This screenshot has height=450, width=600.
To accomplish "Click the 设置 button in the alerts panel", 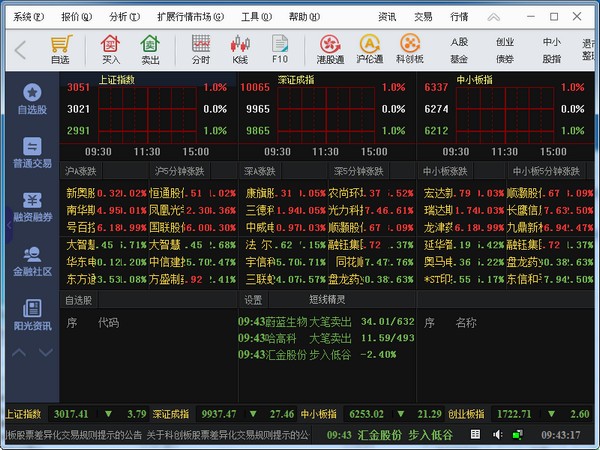I will (254, 299).
